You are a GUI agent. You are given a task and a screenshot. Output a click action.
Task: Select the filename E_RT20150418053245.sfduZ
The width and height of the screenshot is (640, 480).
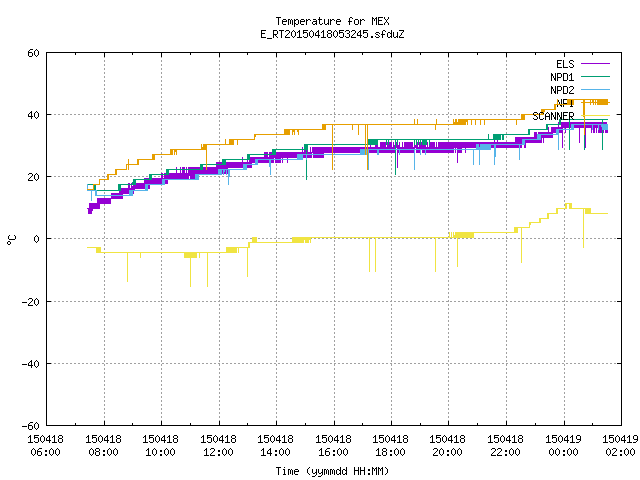[332, 34]
